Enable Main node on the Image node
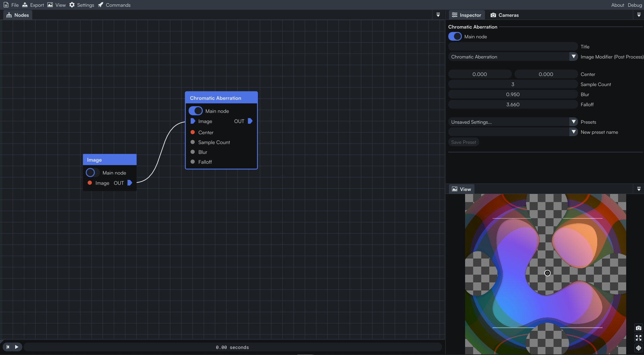The image size is (644, 355). pyautogui.click(x=92, y=172)
